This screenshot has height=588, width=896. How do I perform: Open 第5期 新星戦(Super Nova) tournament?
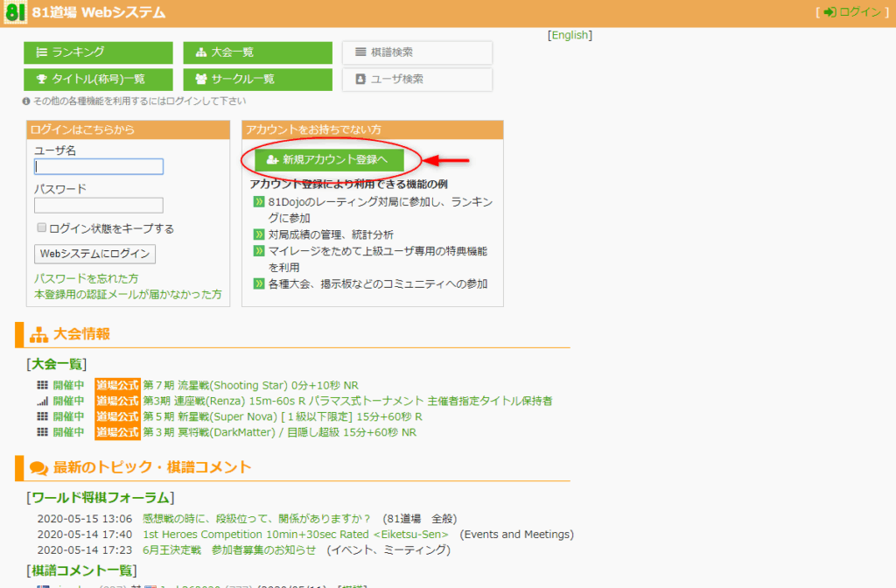283,416
